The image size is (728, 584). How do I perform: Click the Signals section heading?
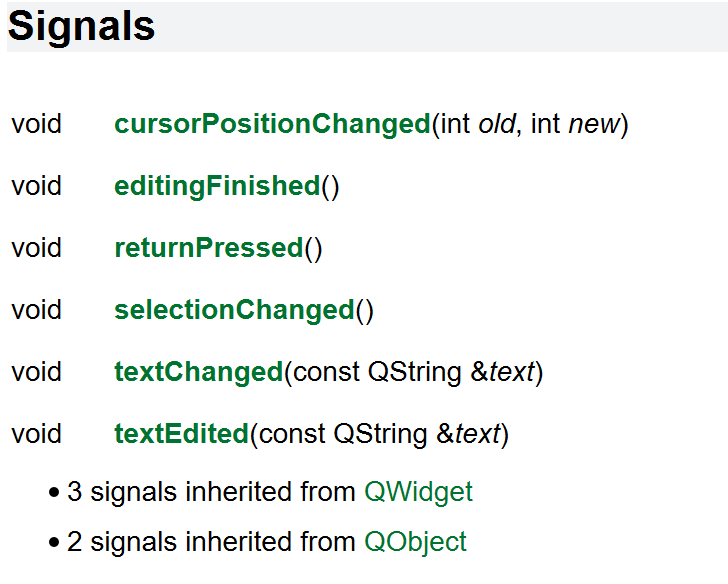[x=81, y=27]
